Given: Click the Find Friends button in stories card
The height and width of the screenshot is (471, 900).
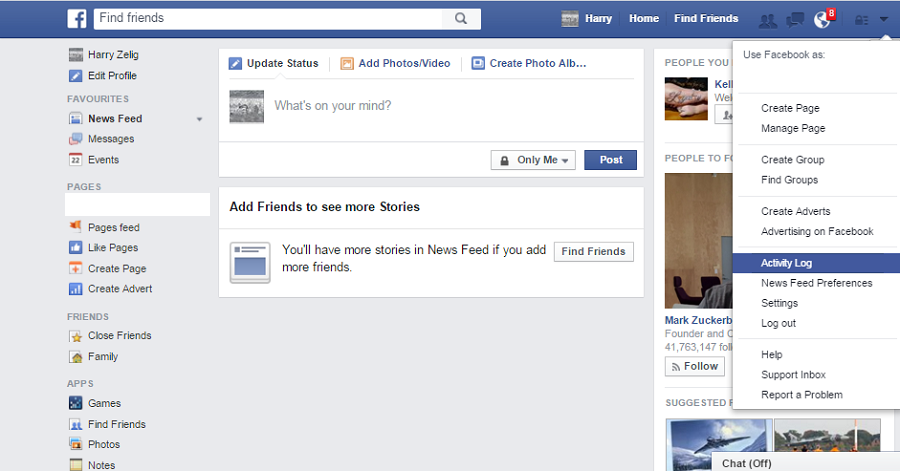Looking at the screenshot, I should [x=593, y=252].
